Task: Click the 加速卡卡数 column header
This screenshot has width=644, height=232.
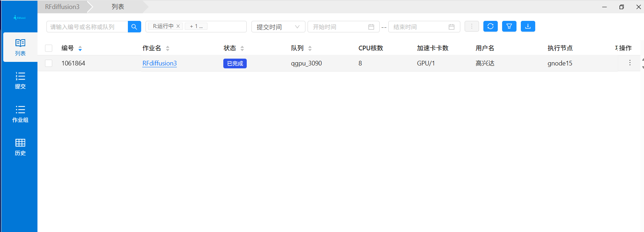Action: (433, 48)
